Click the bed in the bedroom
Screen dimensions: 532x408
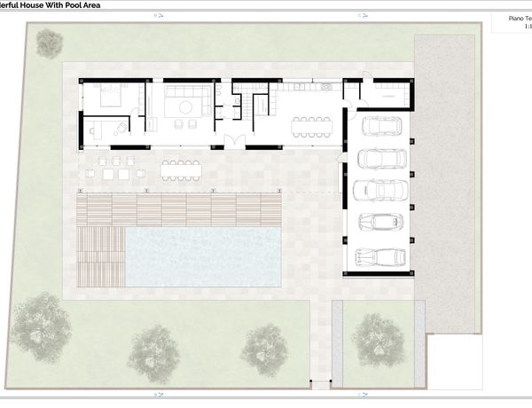pos(110,97)
